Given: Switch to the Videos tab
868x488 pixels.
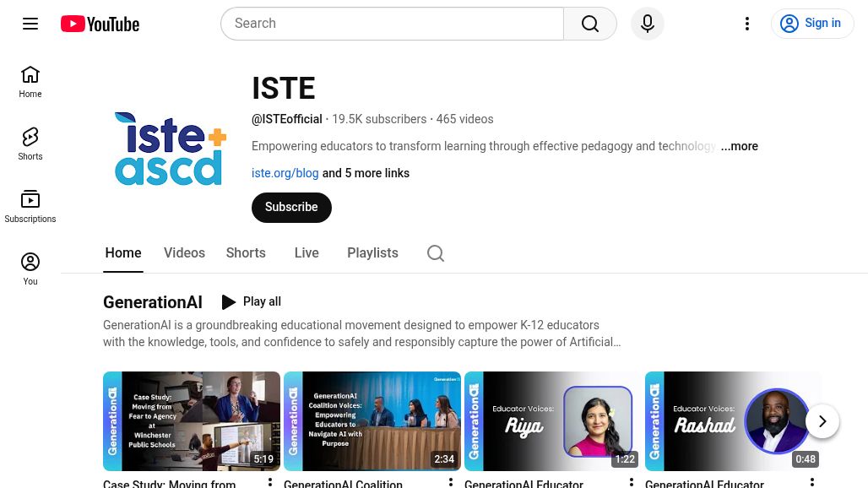Looking at the screenshot, I should click(x=184, y=252).
